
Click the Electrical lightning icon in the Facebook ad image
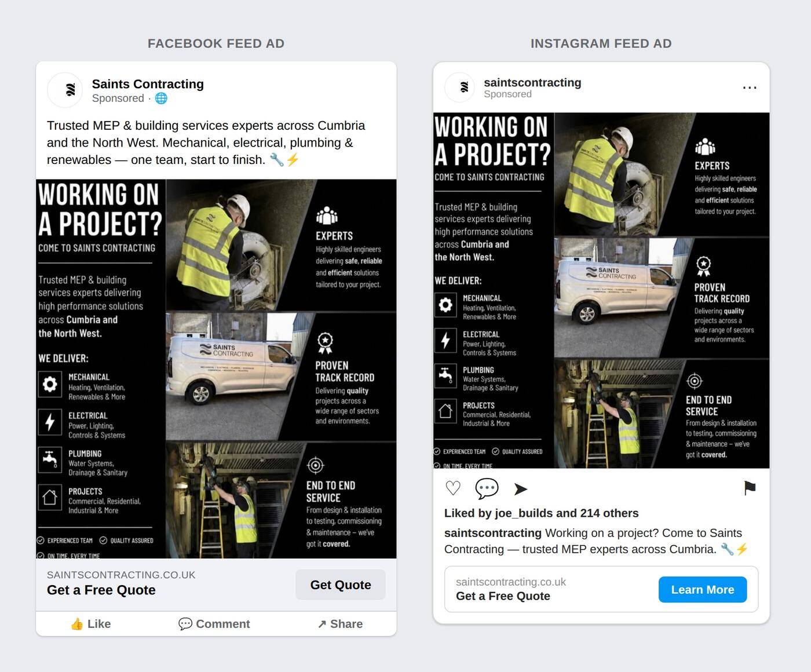pos(50,422)
